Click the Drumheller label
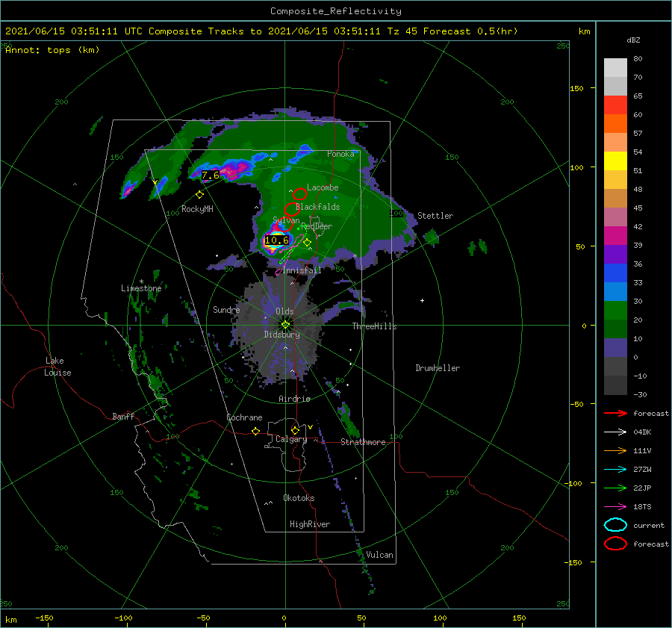The height and width of the screenshot is (628, 672). (x=438, y=368)
